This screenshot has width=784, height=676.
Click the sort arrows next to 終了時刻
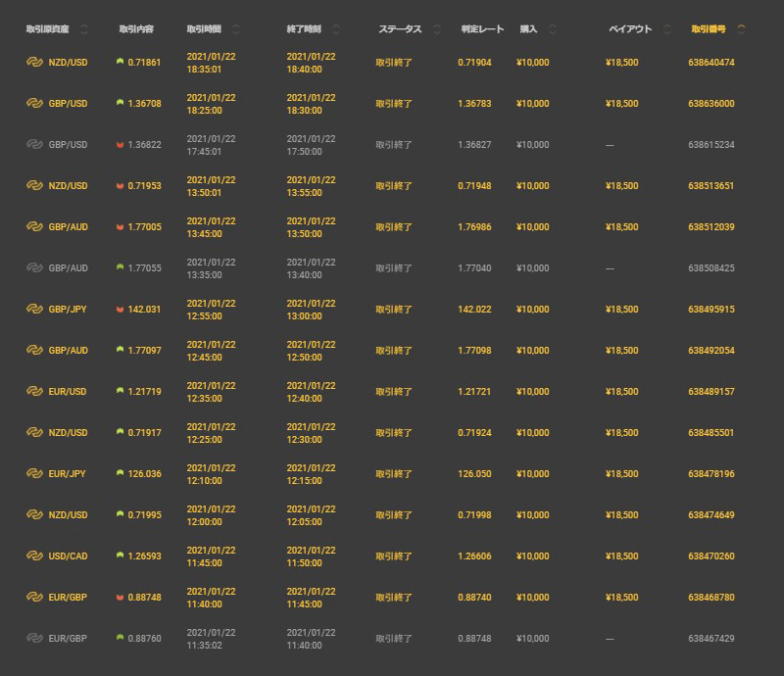pyautogui.click(x=336, y=29)
